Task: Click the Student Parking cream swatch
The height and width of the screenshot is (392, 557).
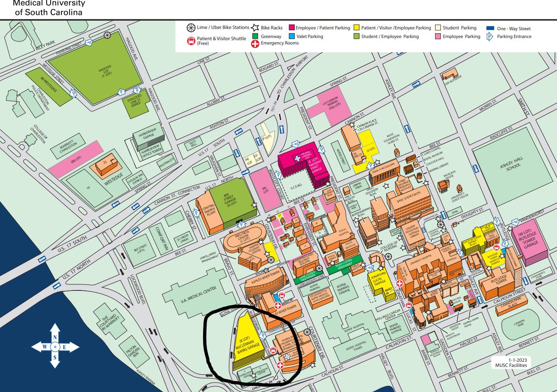Action: coord(439,28)
